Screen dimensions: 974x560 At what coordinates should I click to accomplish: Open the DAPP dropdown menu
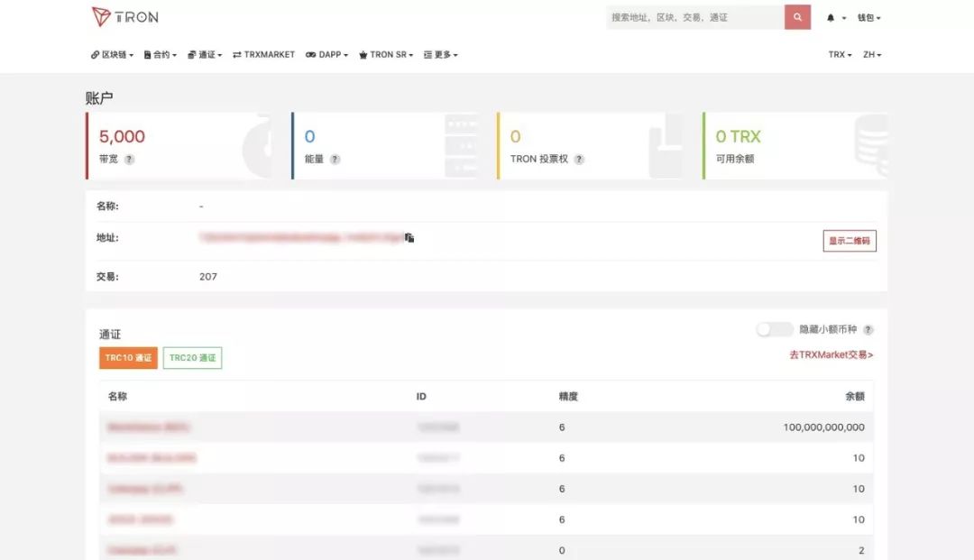coord(326,55)
